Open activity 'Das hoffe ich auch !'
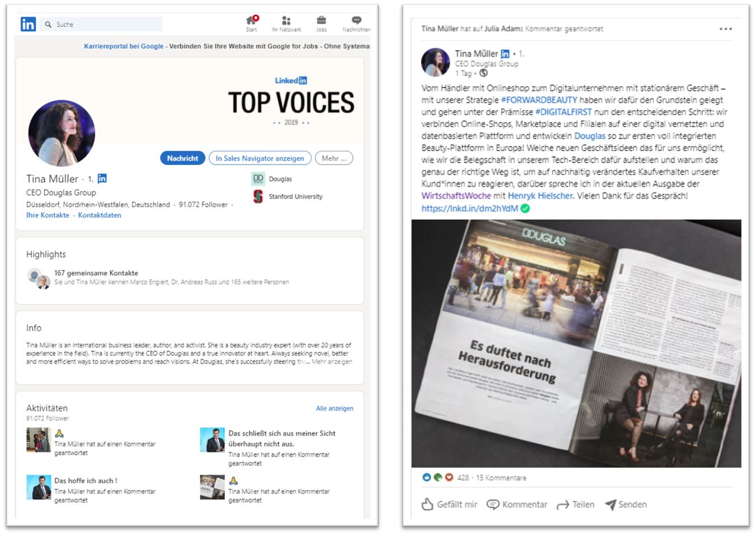756x535 pixels. [x=86, y=481]
